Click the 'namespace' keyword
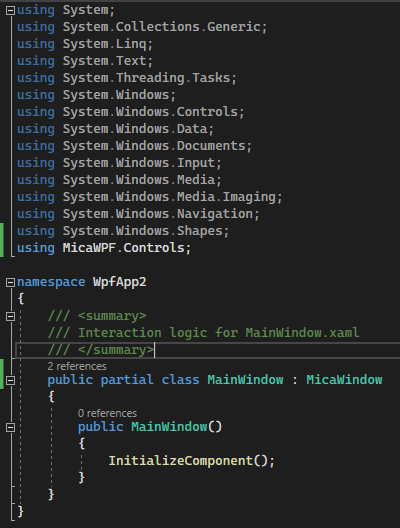This screenshot has width=400, height=528. pos(51,282)
